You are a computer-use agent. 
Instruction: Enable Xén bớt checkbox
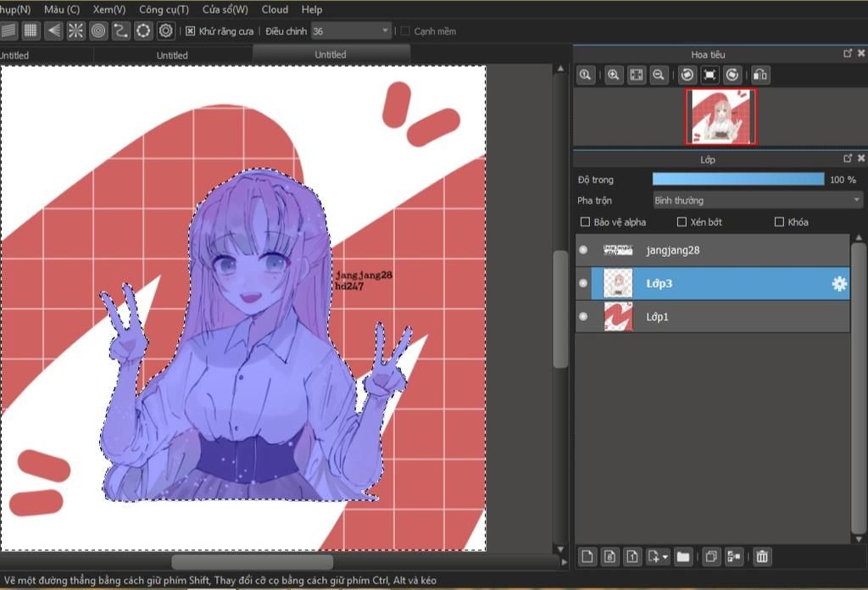[682, 222]
